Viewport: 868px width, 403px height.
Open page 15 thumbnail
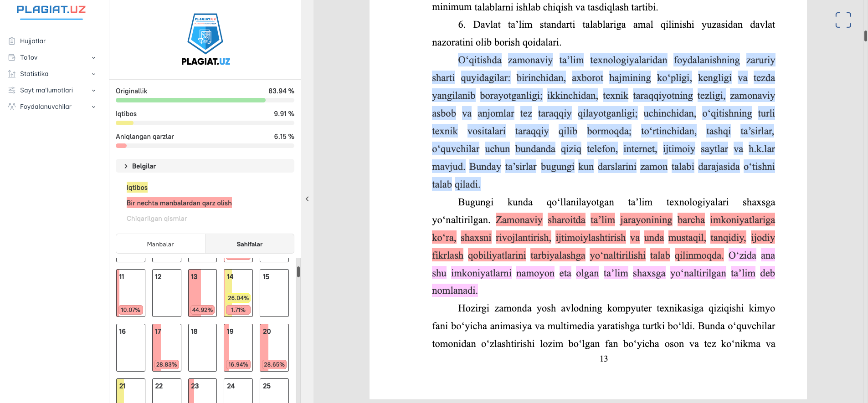tap(274, 293)
